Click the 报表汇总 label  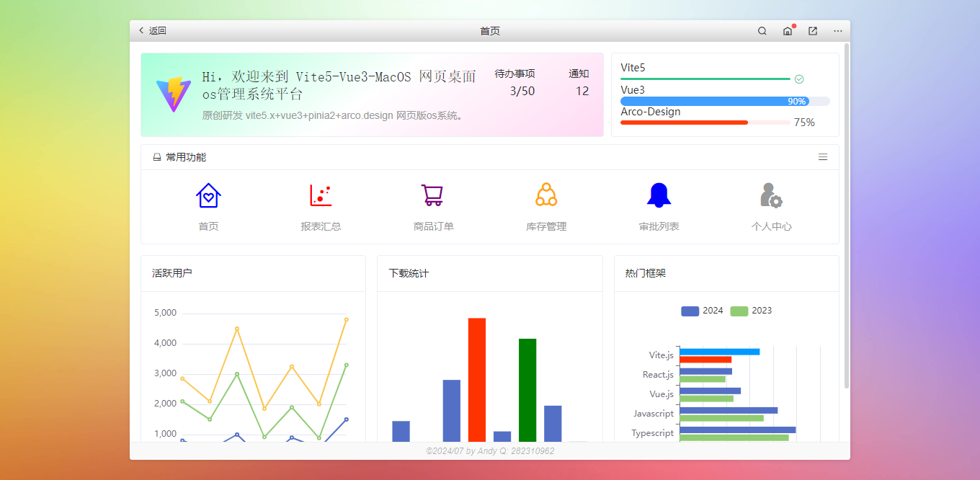coord(321,226)
